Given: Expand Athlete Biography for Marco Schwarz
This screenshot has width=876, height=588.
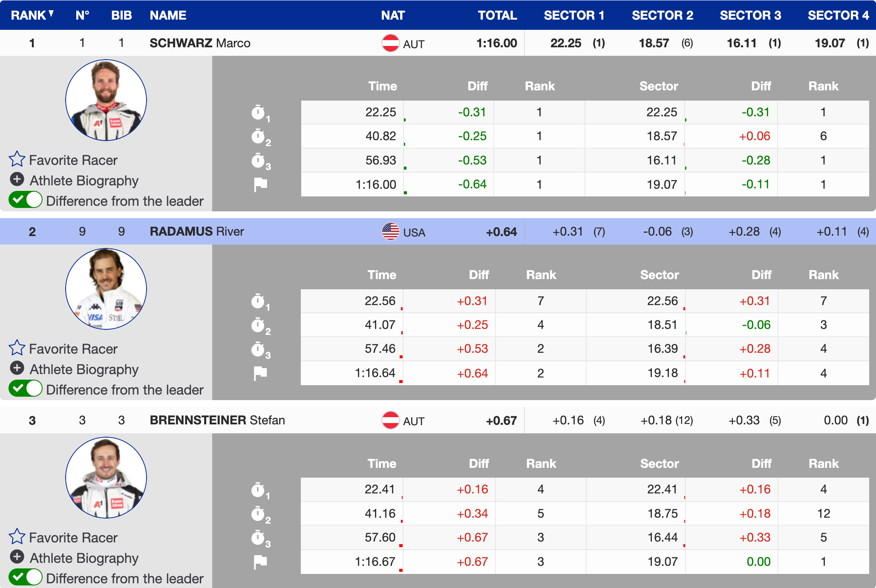Looking at the screenshot, I should coord(17,179).
